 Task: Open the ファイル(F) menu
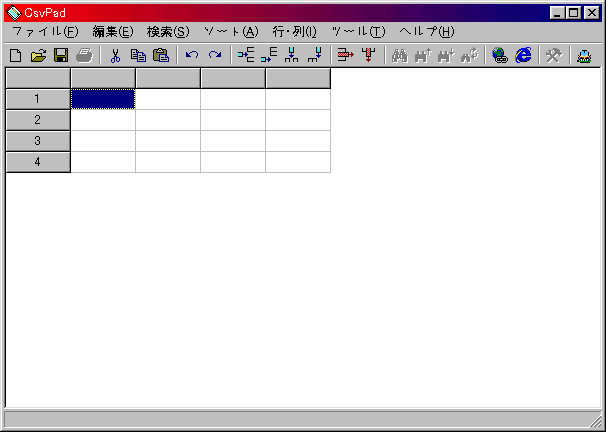pyautogui.click(x=45, y=32)
